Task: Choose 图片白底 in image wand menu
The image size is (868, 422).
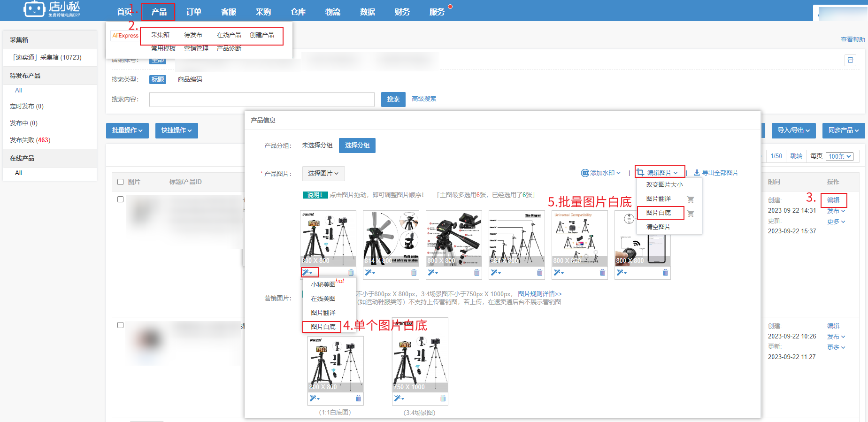Action: point(323,327)
